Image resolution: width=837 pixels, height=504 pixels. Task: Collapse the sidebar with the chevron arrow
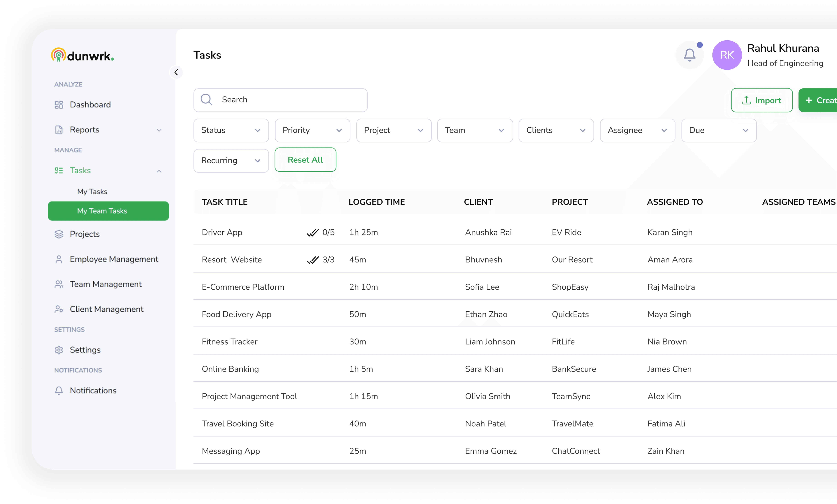176,72
